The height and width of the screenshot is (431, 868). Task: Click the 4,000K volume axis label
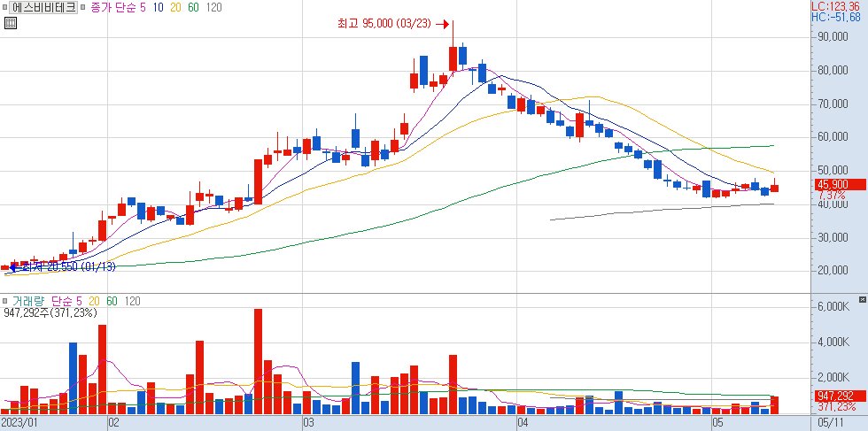pyautogui.click(x=833, y=342)
